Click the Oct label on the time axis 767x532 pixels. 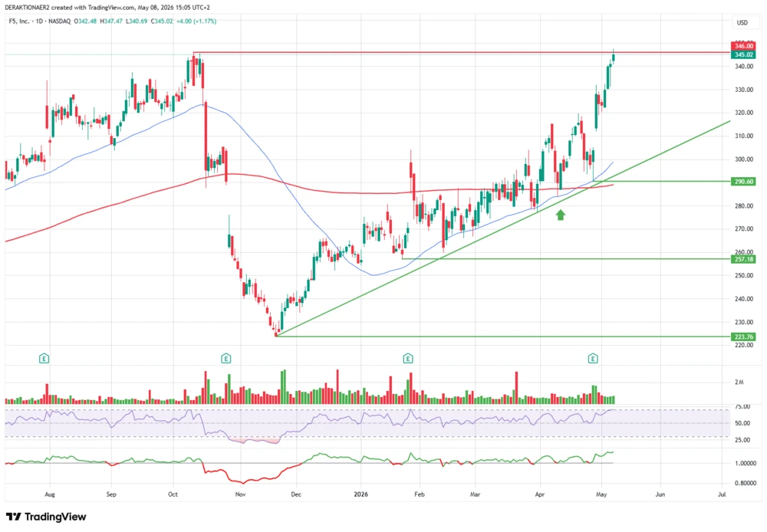pyautogui.click(x=173, y=494)
